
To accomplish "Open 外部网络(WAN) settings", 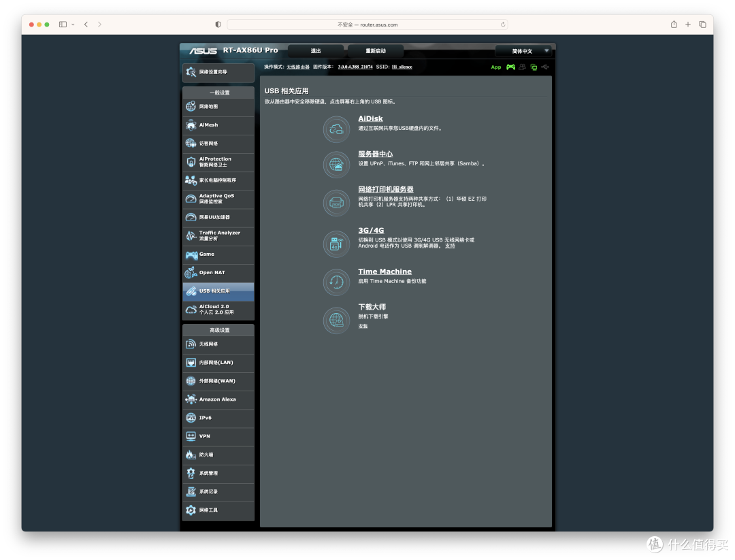I will point(218,381).
